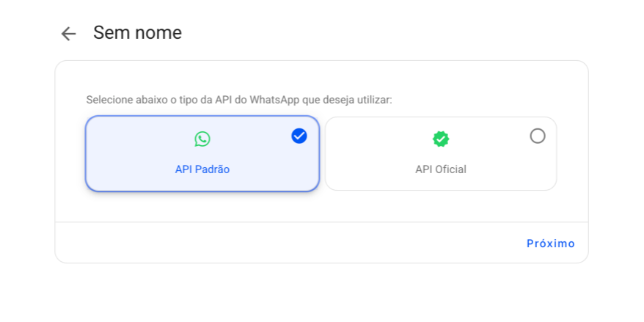Toggle the checked indicator in highlighted card
The height and width of the screenshot is (322, 644).
coord(299,136)
